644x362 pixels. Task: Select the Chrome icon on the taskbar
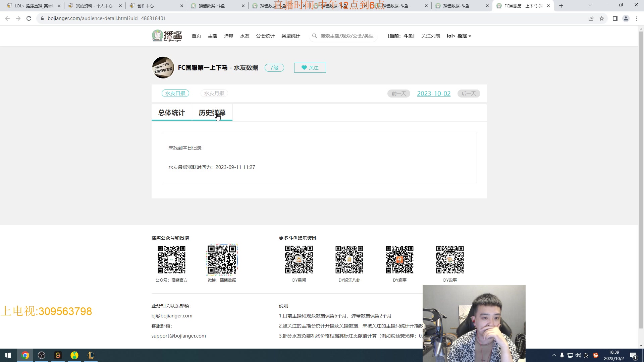[25, 355]
